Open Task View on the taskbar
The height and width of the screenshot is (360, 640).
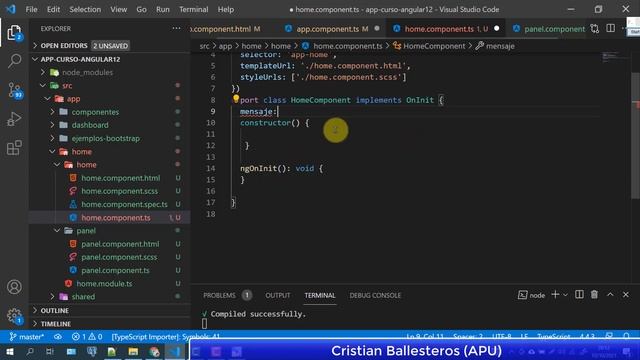(50, 351)
